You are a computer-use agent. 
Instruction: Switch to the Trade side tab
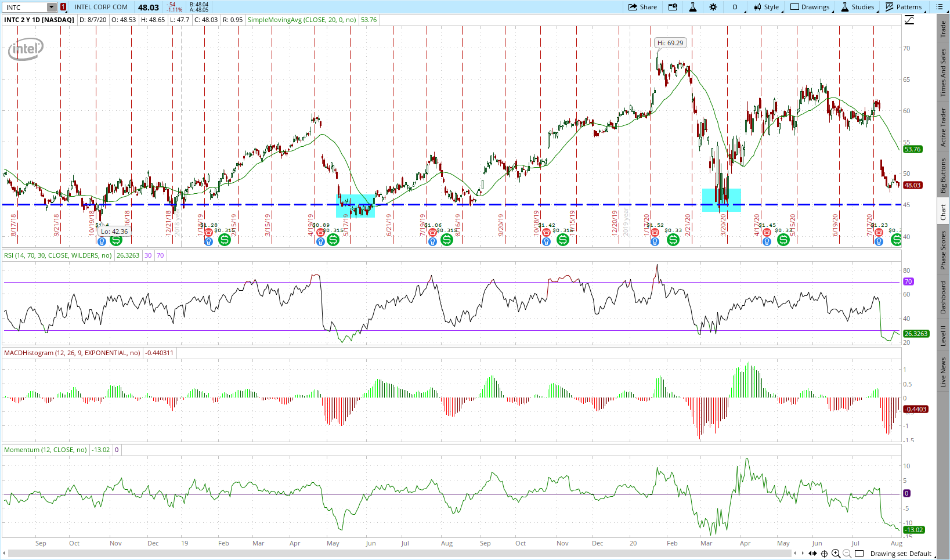click(x=943, y=29)
